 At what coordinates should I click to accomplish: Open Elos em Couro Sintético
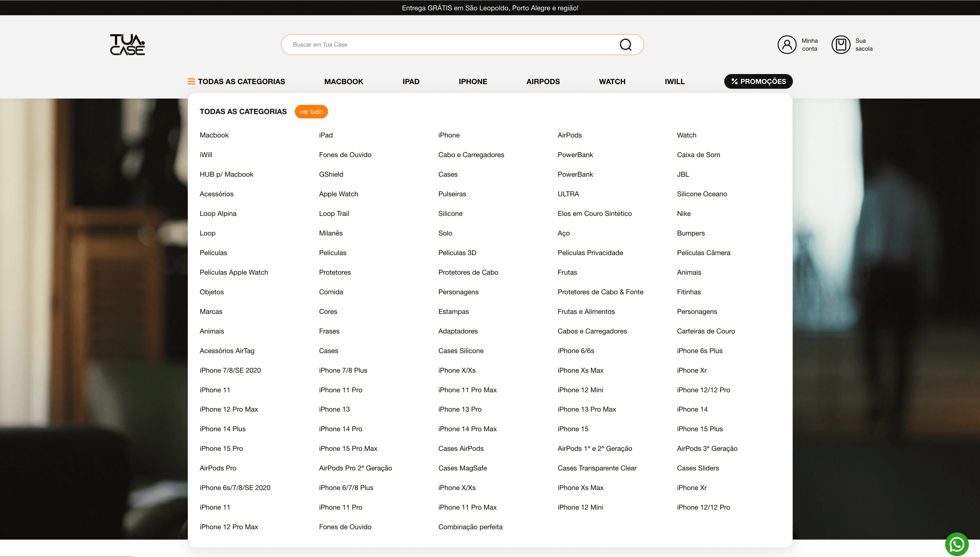click(594, 213)
